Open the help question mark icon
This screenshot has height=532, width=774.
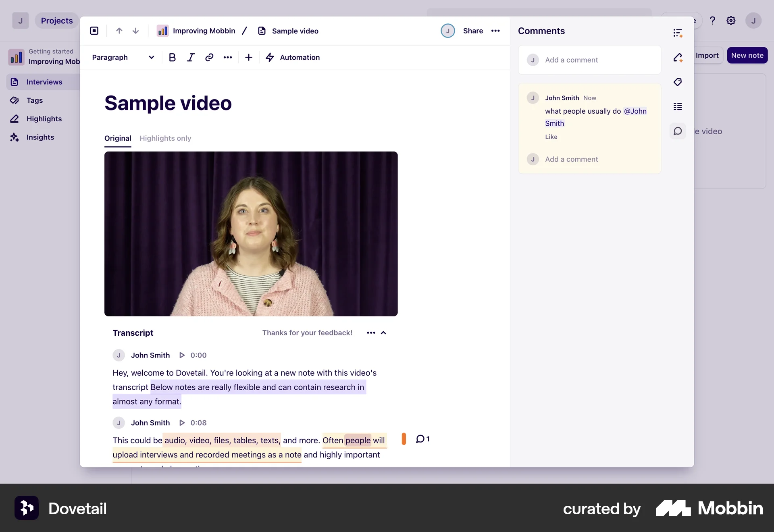pos(712,21)
